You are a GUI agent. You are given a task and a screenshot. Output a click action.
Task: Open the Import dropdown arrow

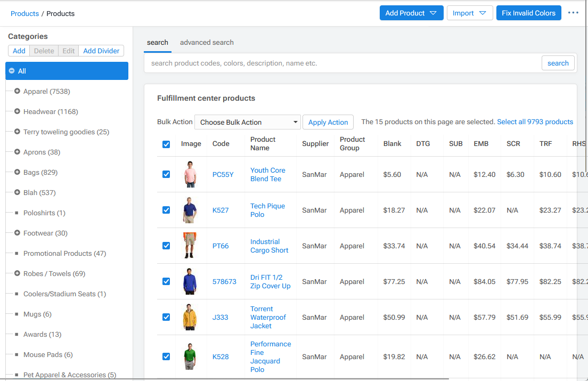(482, 13)
